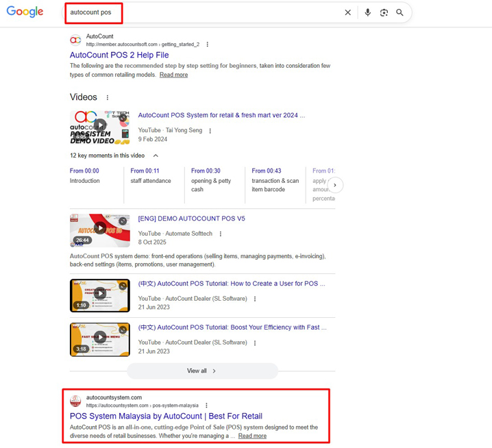Open search by image lens icon
The height and width of the screenshot is (448, 492).
coord(384,12)
